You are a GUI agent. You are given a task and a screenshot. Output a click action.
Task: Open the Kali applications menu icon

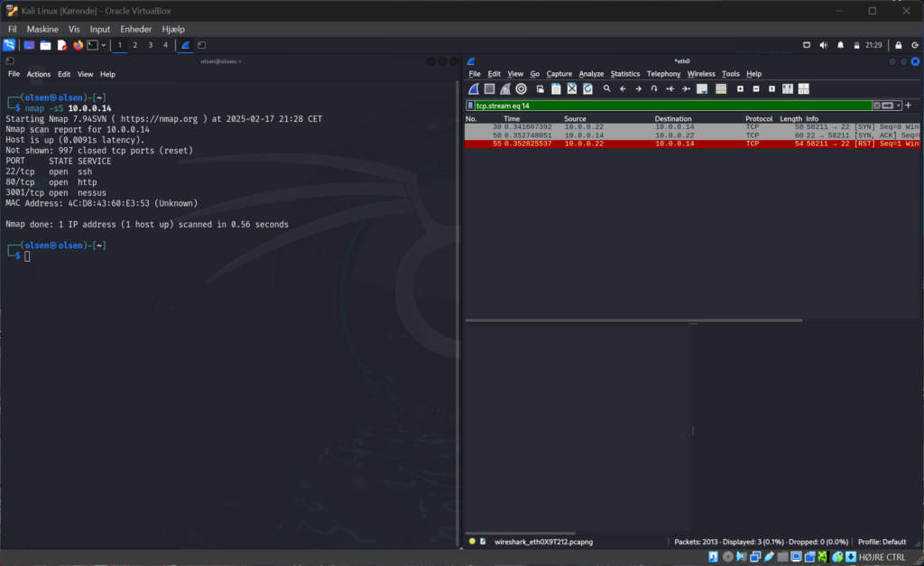coord(9,45)
